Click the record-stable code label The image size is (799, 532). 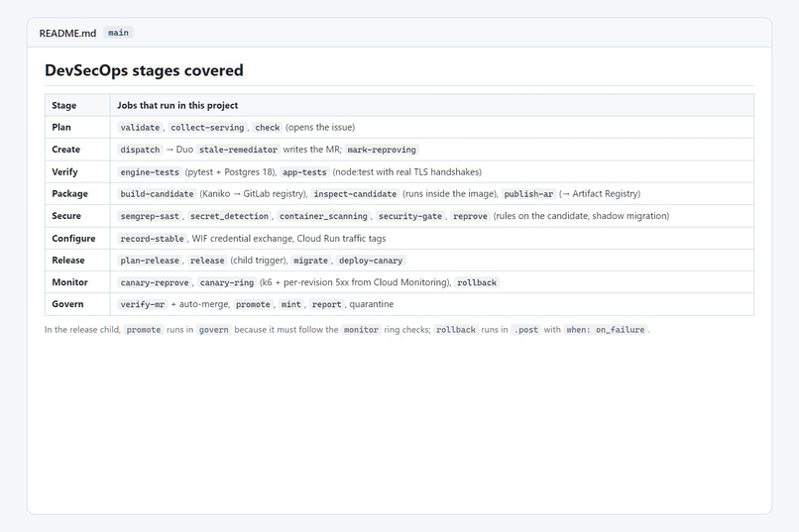[152, 239]
